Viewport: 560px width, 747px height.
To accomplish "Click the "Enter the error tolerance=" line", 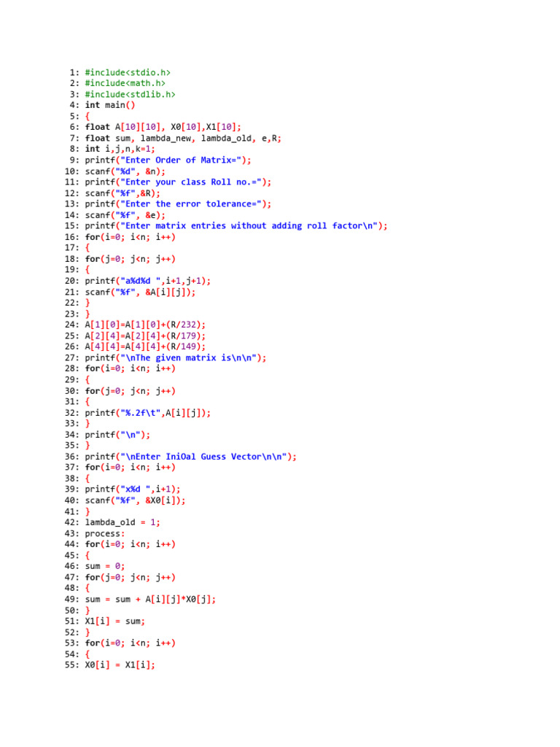I will pyautogui.click(x=178, y=204).
